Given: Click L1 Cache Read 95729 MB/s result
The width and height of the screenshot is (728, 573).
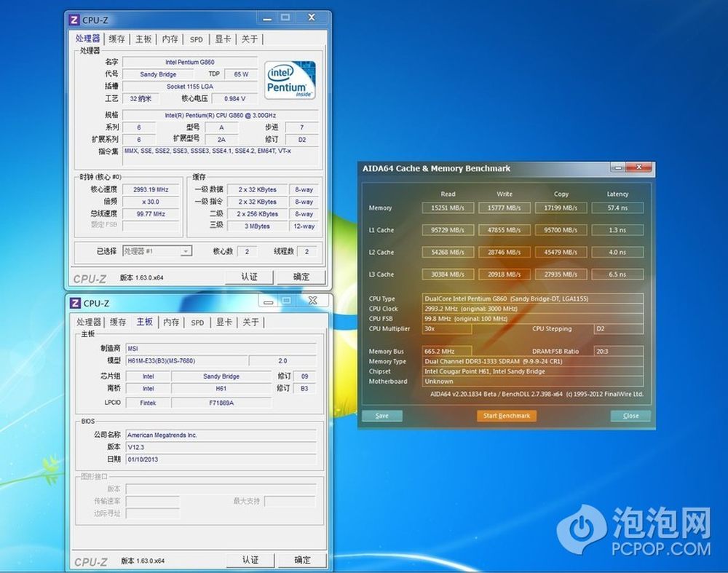Looking at the screenshot, I should click(448, 230).
